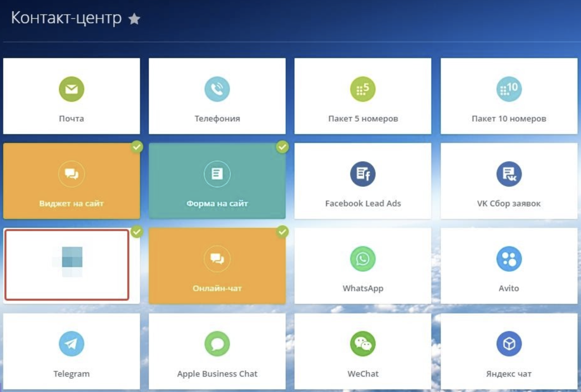This screenshot has width=581, height=392.
Task: Open the Форма на сайт form icon
Action: coord(217,174)
